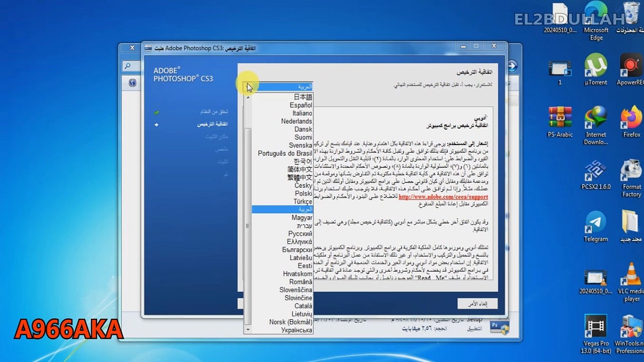Image resolution: width=644 pixels, height=362 pixels.
Task: Launch VLC media player shortcut
Action: click(631, 282)
